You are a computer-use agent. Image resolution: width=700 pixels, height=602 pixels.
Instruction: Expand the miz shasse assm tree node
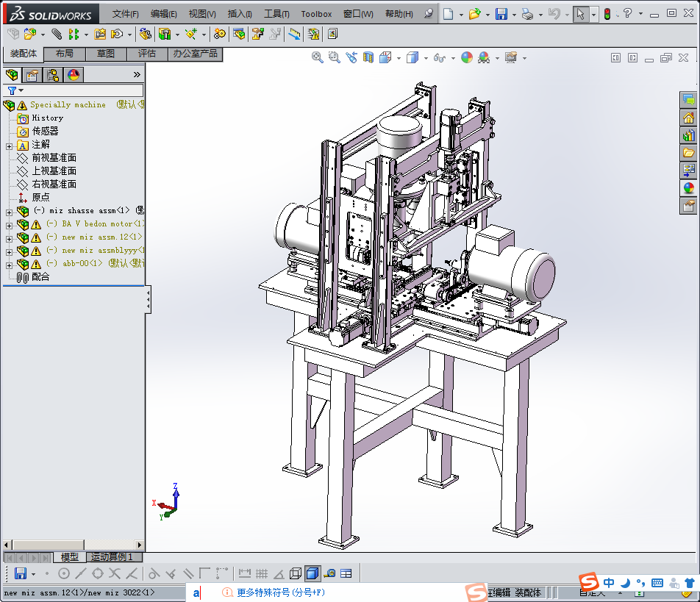click(9, 211)
